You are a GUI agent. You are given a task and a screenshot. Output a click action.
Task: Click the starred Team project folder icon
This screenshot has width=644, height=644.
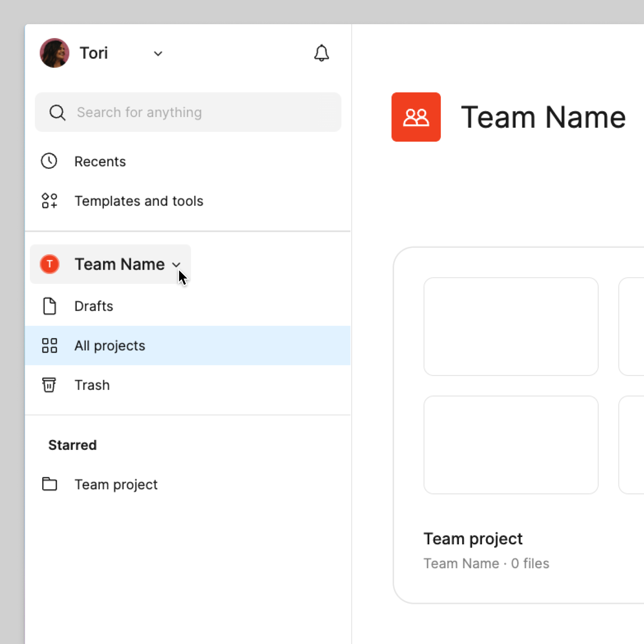pyautogui.click(x=49, y=484)
